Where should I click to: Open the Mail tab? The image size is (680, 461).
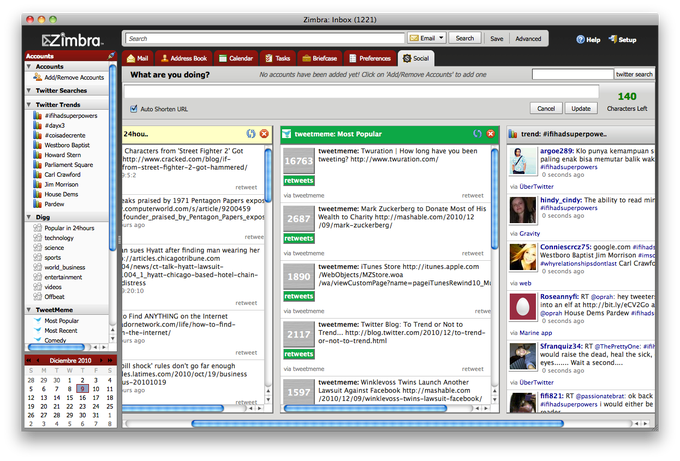pyautogui.click(x=137, y=58)
